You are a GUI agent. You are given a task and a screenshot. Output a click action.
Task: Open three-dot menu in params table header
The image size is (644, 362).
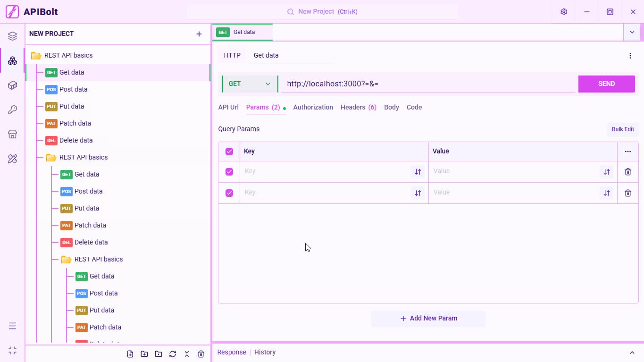click(x=628, y=152)
